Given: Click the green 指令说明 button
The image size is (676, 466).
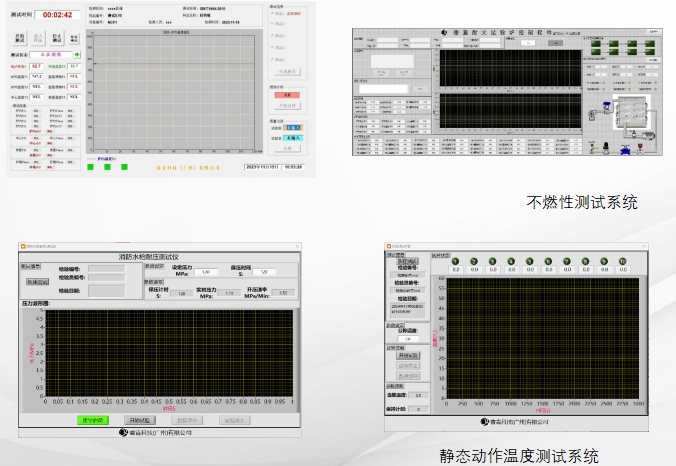Looking at the screenshot, I should click(93, 420).
